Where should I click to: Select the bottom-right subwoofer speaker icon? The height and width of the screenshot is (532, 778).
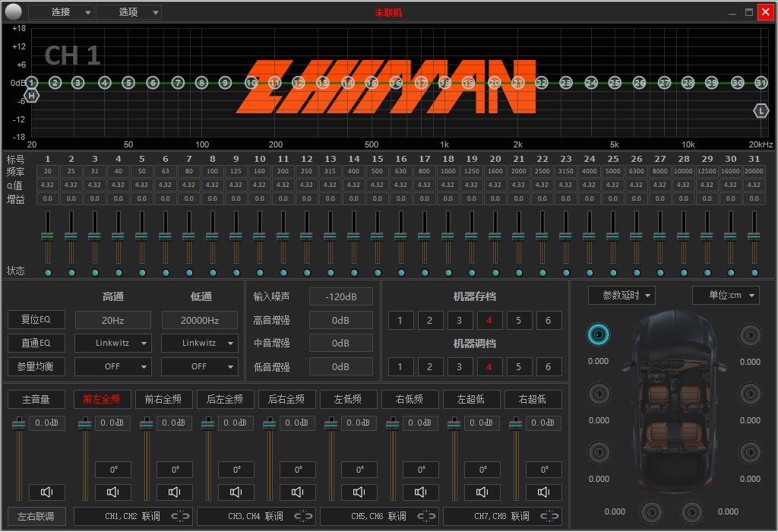click(691, 512)
